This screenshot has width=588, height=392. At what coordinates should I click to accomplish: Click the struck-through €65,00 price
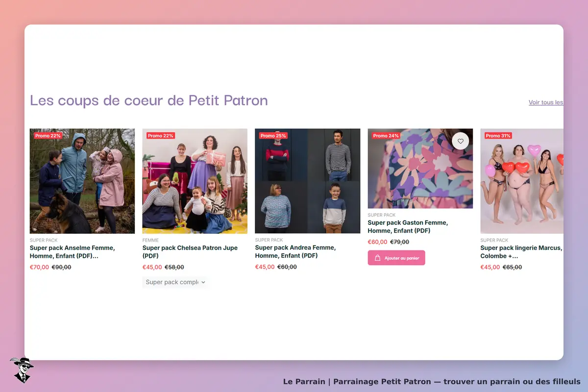click(x=513, y=267)
